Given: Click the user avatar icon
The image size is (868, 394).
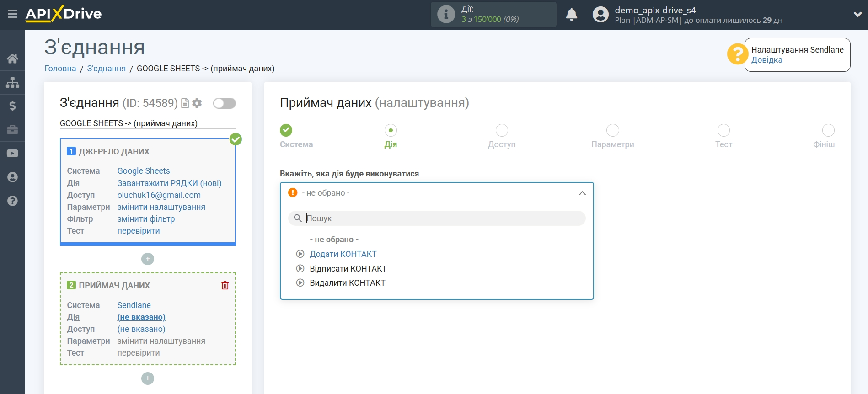Looking at the screenshot, I should [x=600, y=15].
